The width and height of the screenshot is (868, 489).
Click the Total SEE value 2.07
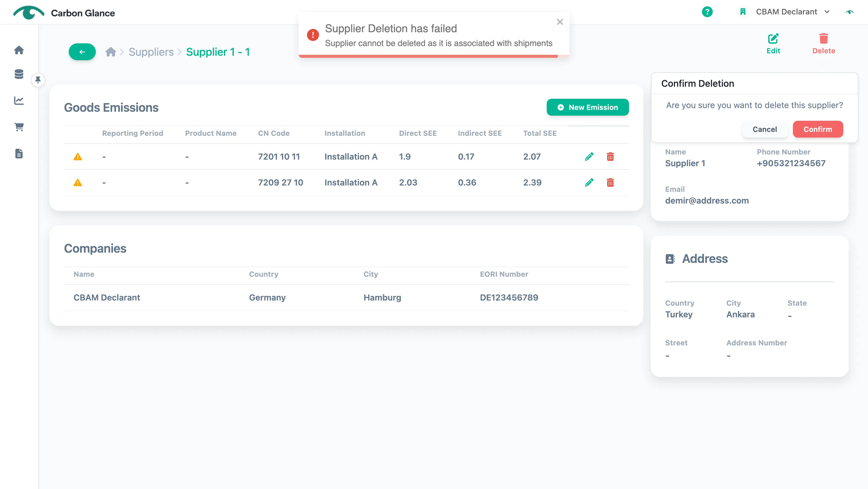[x=532, y=157]
